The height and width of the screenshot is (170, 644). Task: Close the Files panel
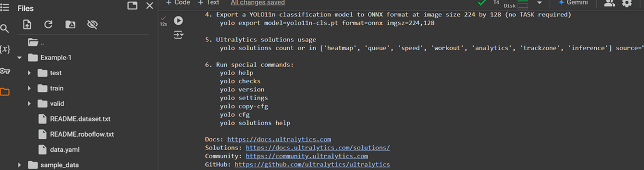pyautogui.click(x=150, y=6)
